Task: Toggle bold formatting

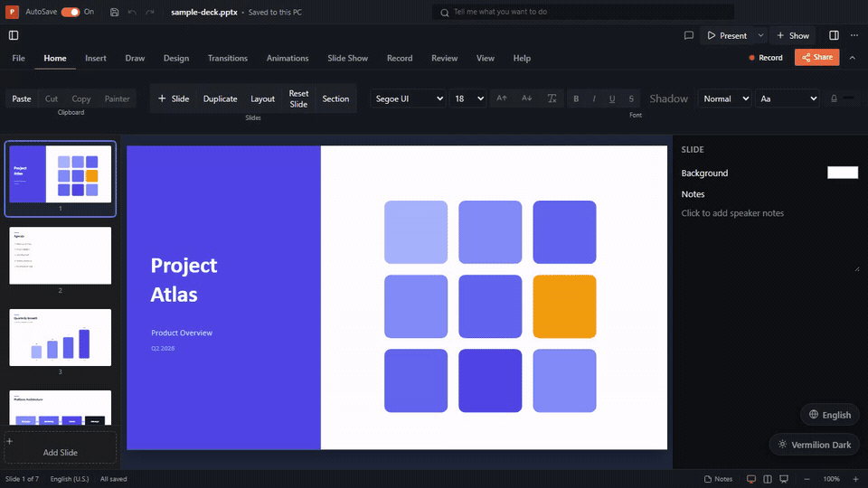Action: (x=576, y=99)
